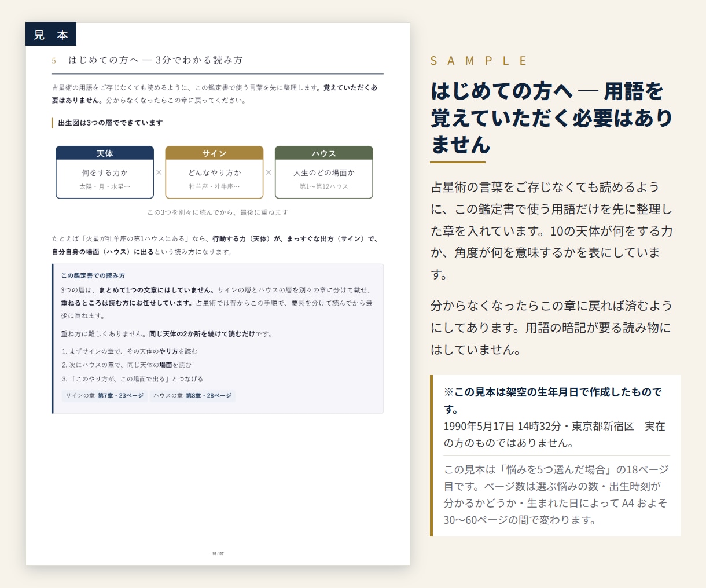706x588 pixels.
Task: Click the text 人生のどの場面か
Action: pyautogui.click(x=323, y=172)
